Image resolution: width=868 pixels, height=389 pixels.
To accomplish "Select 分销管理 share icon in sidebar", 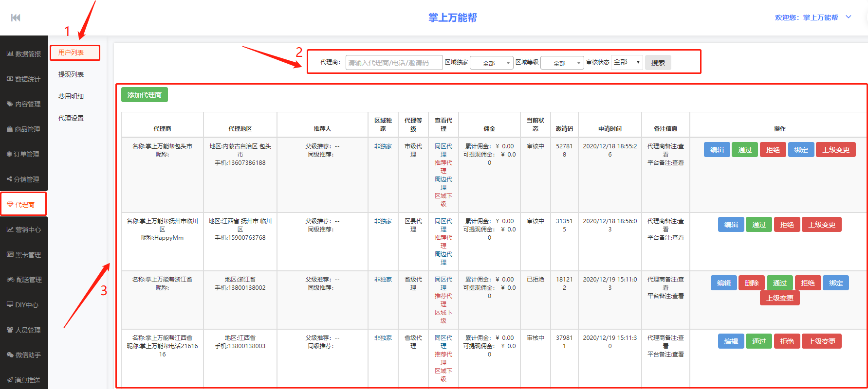I will 10,179.
